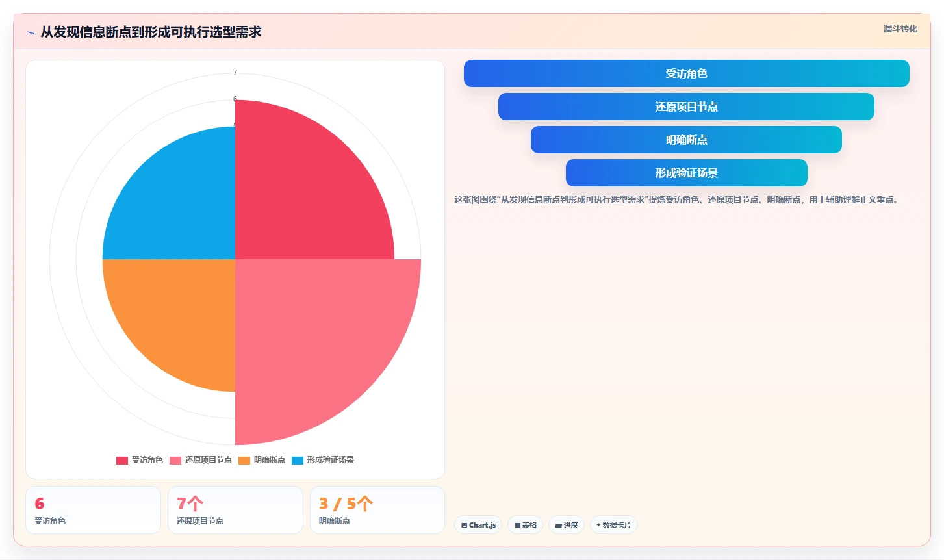
Task: Toggle 形成验证场景 legend color swatch
Action: tap(298, 460)
